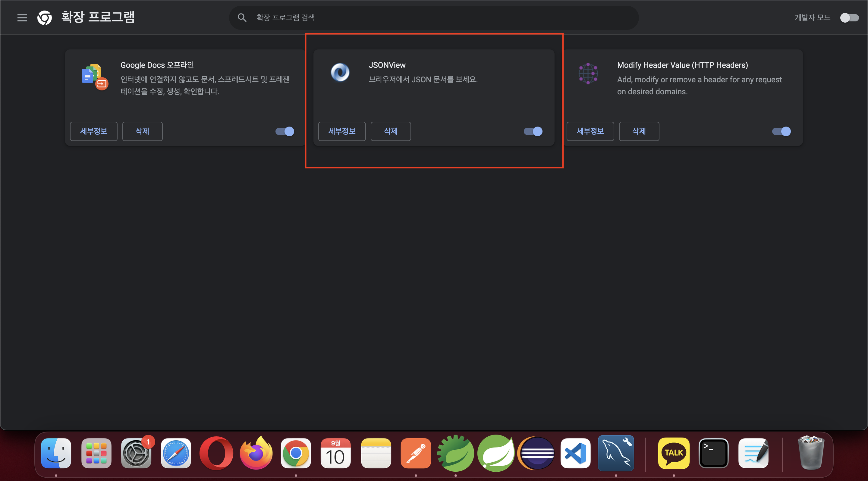The width and height of the screenshot is (868, 481).
Task: Disable Modify Header Value extension toggle
Action: (782, 131)
